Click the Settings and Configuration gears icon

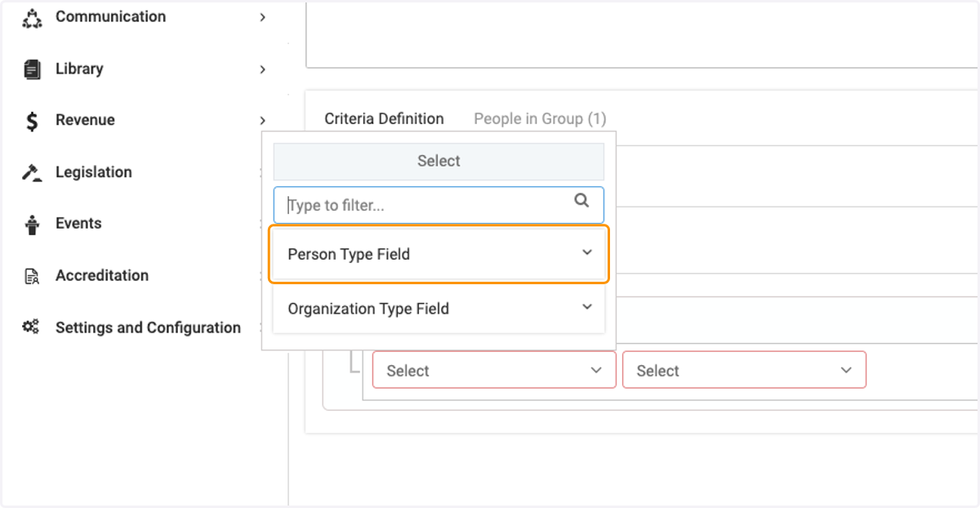coord(31,328)
